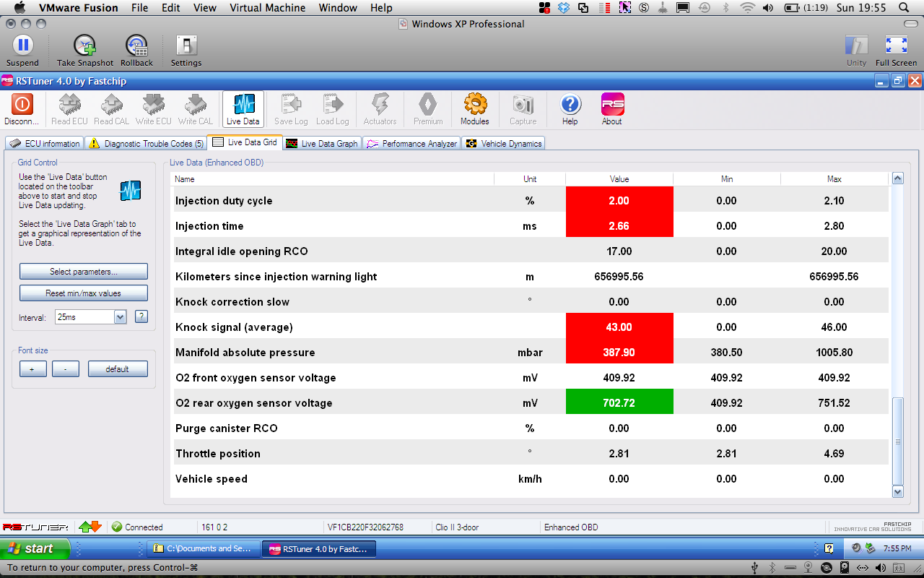Click the Save Log toolbar icon

[x=291, y=105]
